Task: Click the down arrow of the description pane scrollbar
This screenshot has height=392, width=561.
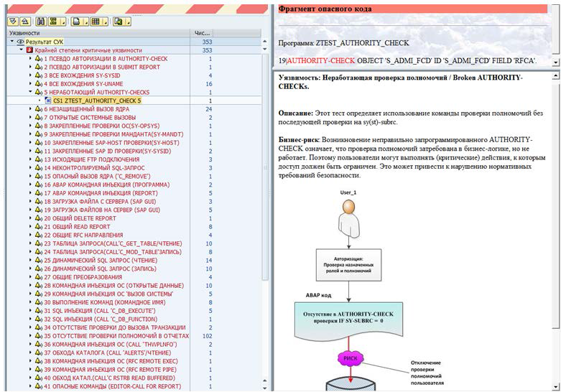Action: coord(555,386)
